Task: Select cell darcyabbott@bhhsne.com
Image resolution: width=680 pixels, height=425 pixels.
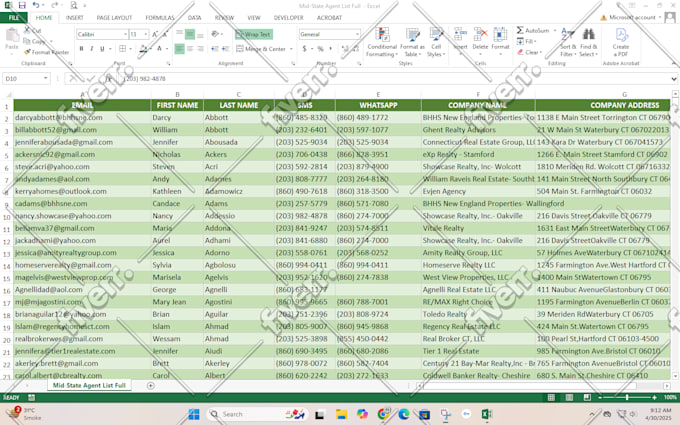Action: click(x=82, y=118)
